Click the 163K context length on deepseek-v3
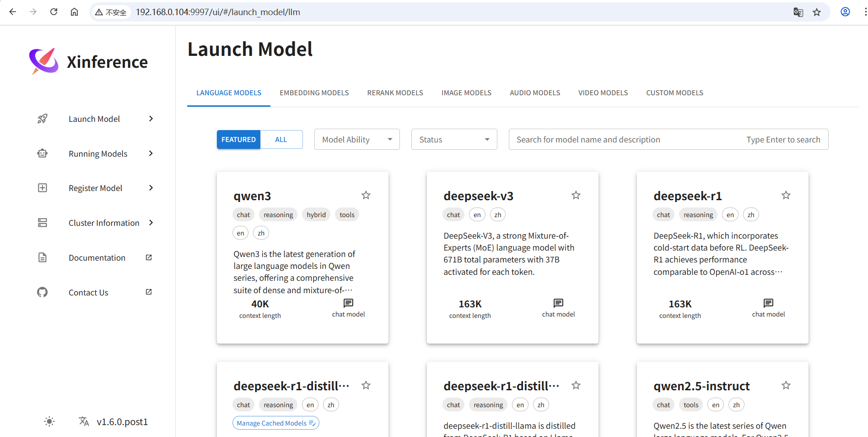 click(470, 304)
